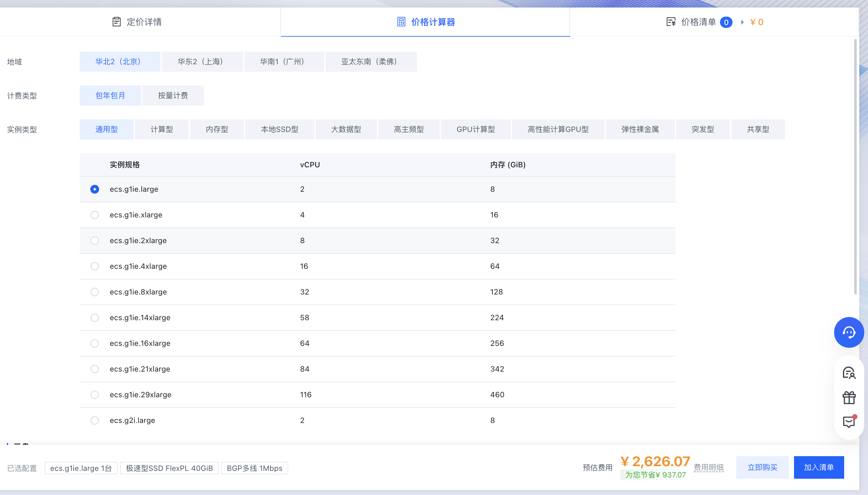Select 按量计费 billing type
The height and width of the screenshot is (495, 868).
173,96
